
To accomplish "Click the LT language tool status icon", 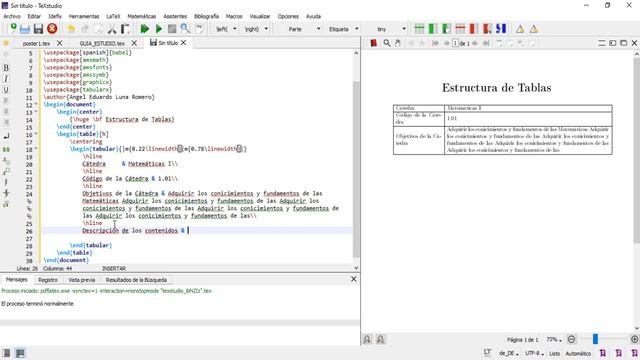I will [487, 352].
